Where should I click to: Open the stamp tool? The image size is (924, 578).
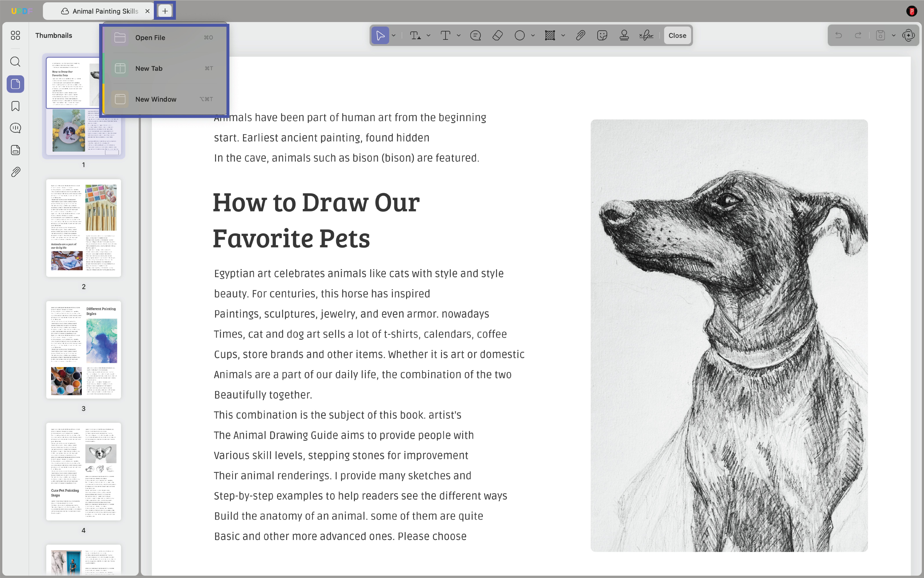(624, 36)
